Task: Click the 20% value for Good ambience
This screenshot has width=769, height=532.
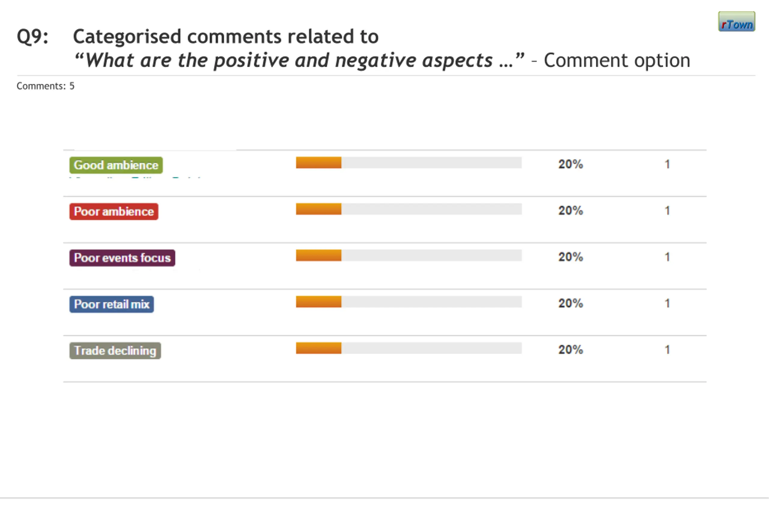Action: [570, 164]
